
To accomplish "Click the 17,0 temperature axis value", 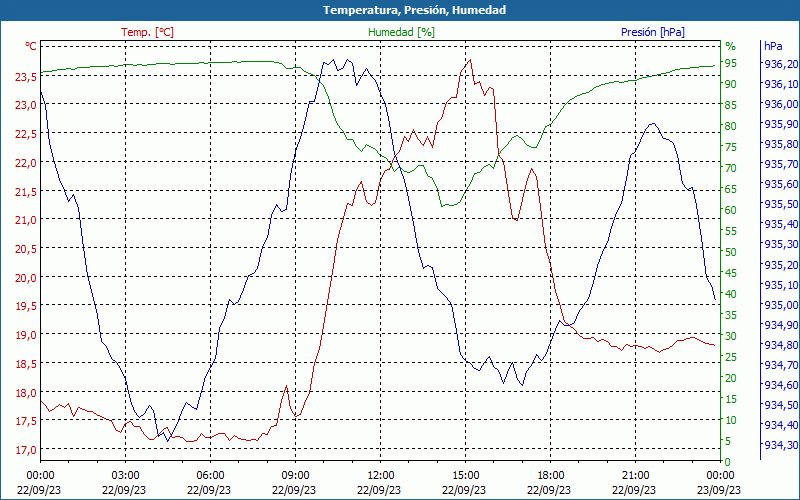I will point(26,450).
